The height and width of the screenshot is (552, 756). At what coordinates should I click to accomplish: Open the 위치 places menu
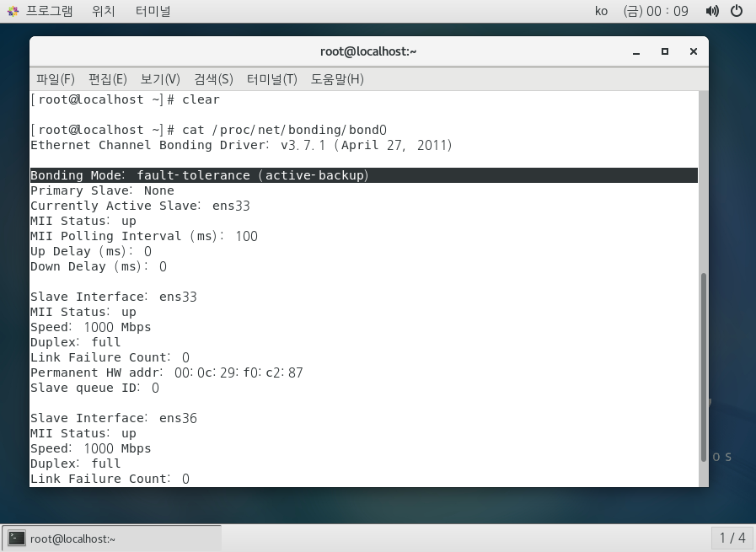click(103, 11)
